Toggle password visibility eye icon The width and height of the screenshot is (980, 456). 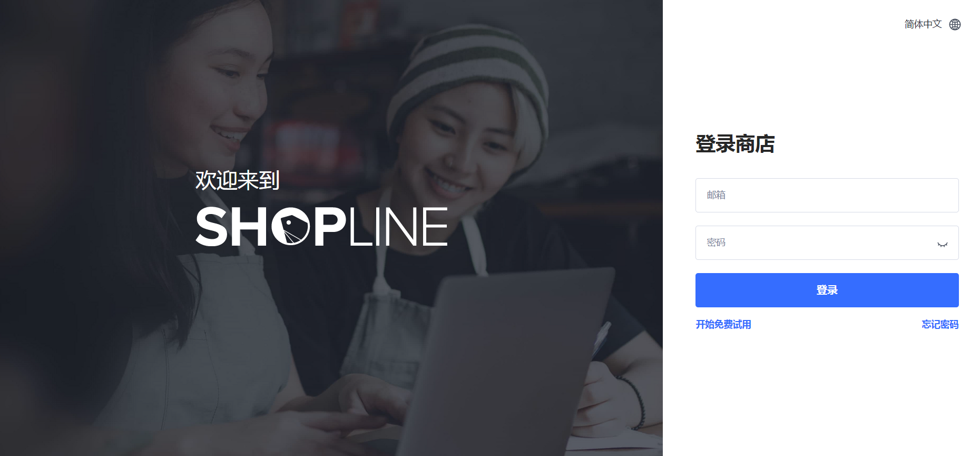(x=942, y=244)
